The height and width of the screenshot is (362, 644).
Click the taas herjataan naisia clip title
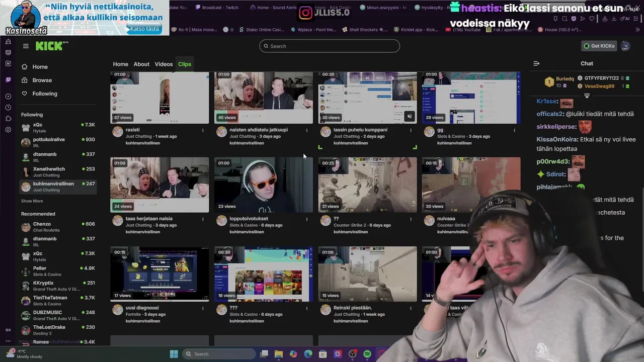149,219
